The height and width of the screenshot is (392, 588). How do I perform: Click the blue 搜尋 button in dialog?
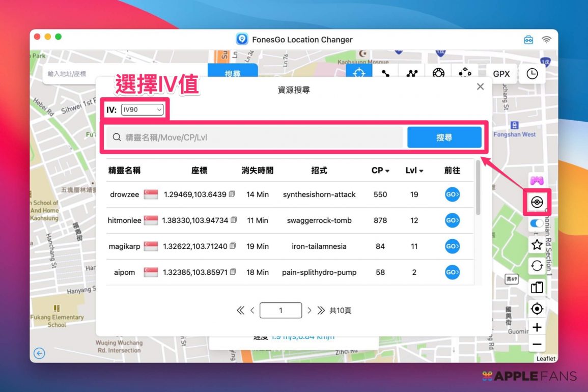click(444, 137)
